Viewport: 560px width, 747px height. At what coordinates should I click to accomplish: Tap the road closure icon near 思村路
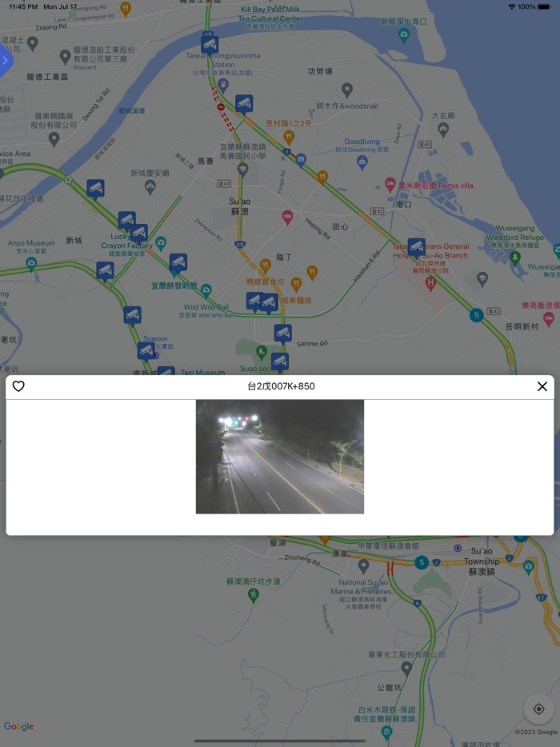[x=221, y=107]
